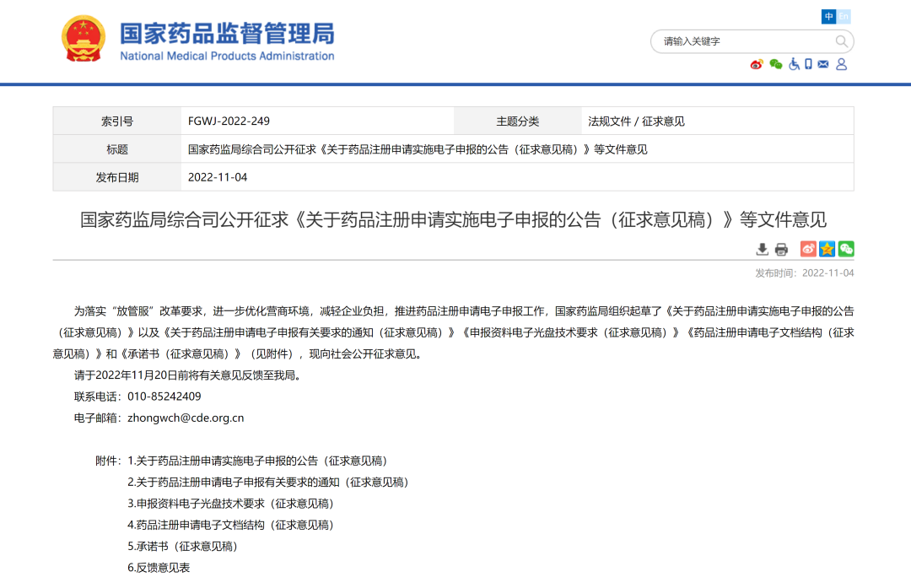Image resolution: width=911 pixels, height=588 pixels.
Task: Share to Weibo via the red share icon
Action: pyautogui.click(x=808, y=249)
